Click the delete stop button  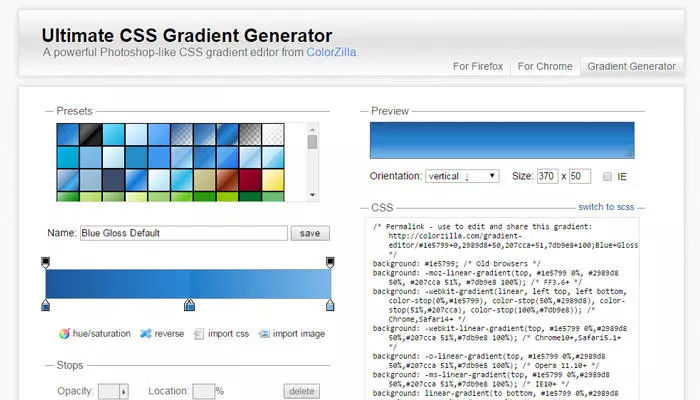coord(302,391)
